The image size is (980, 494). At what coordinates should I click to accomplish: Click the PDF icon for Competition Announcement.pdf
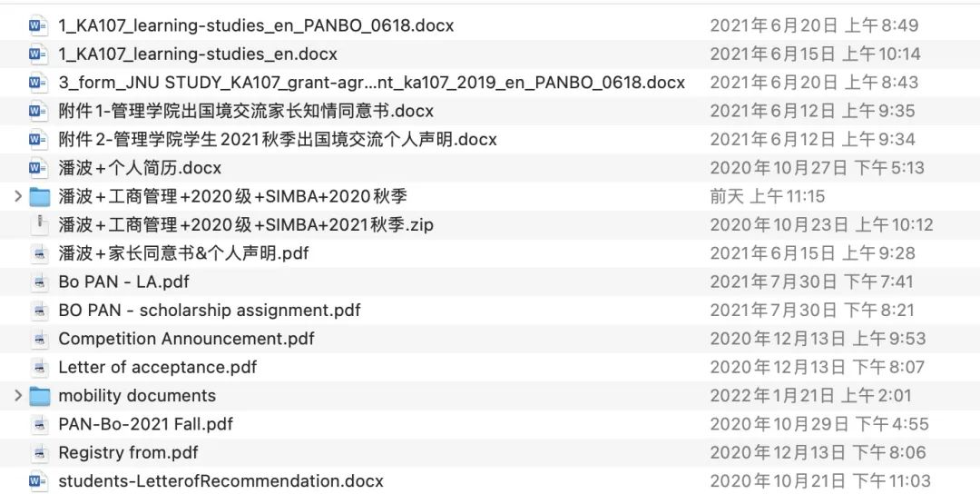click(x=39, y=339)
